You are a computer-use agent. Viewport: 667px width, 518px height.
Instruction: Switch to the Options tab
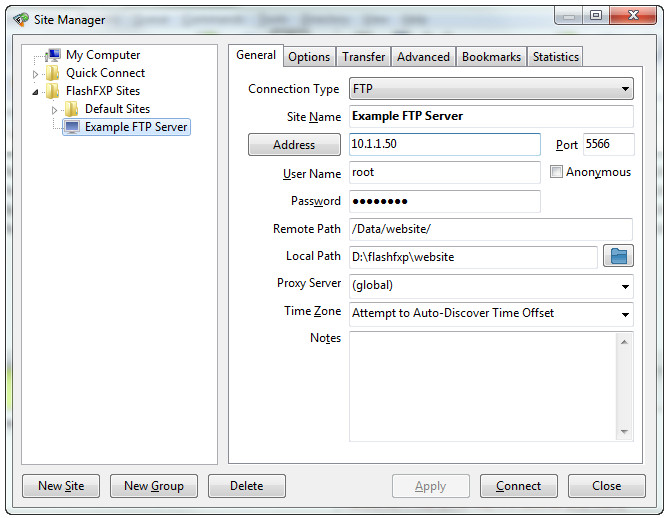[309, 57]
